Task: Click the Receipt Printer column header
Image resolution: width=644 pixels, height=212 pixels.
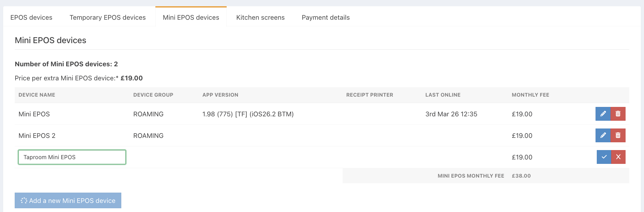Action: pyautogui.click(x=370, y=95)
